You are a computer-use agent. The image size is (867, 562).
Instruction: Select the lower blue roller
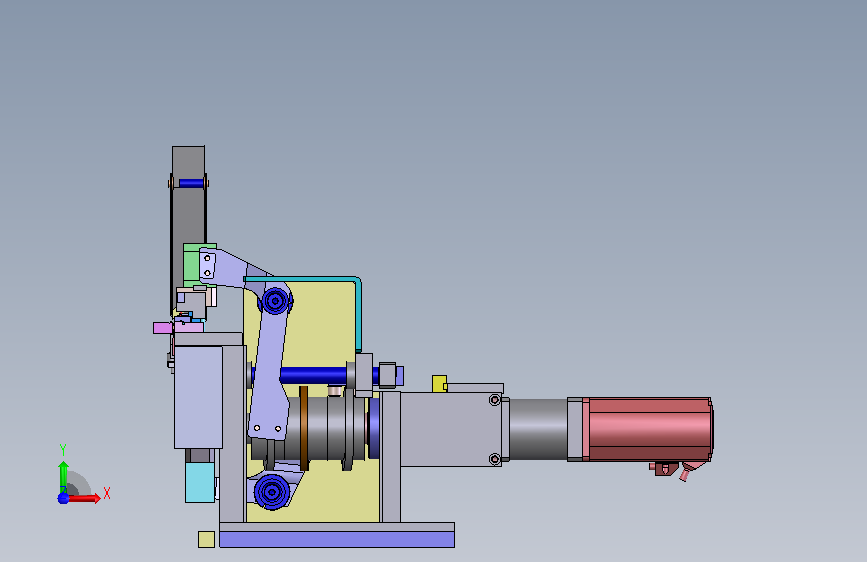pos(271,491)
